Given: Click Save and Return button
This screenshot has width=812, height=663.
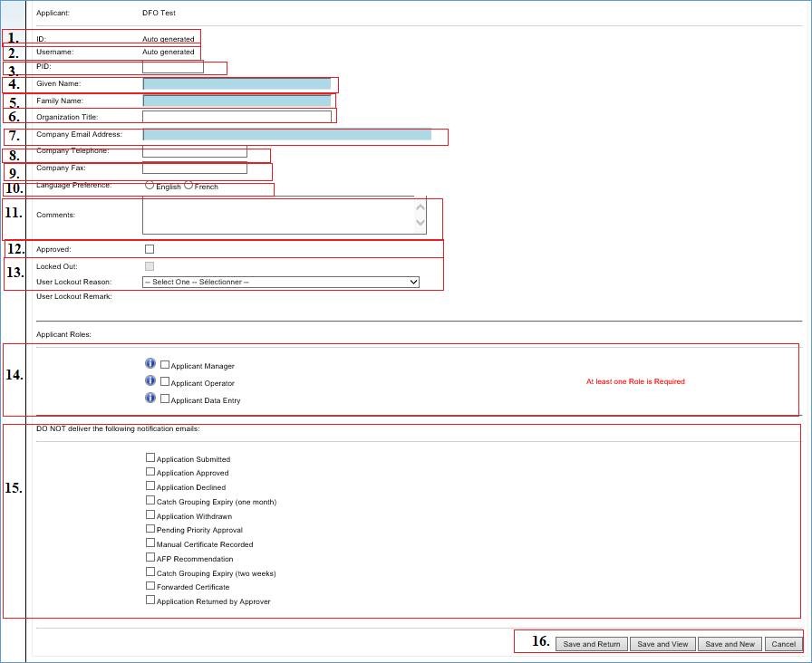Looking at the screenshot, I should (592, 644).
